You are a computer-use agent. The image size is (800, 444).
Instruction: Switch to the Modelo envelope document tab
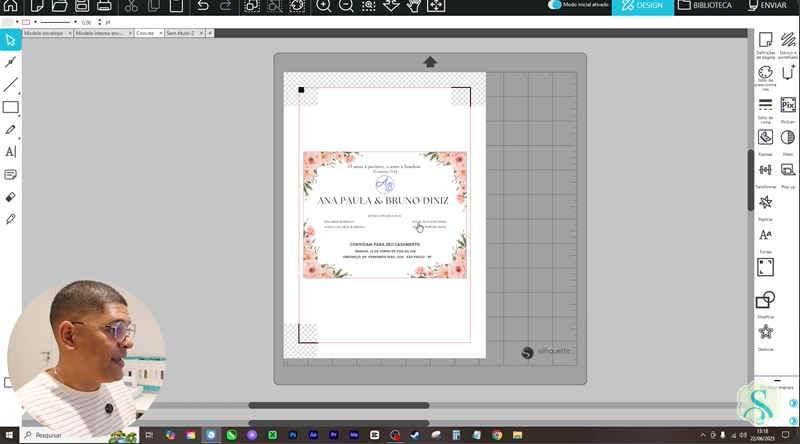[x=44, y=33]
